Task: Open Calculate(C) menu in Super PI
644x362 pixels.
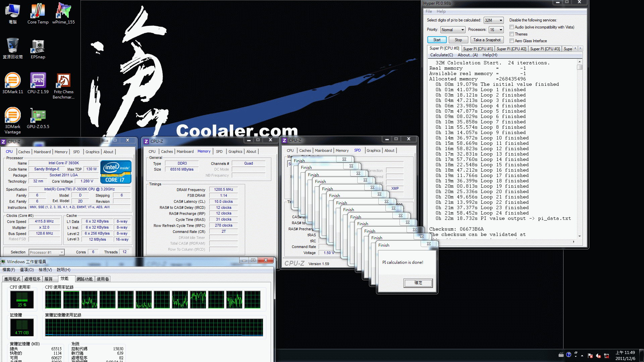Action: click(441, 55)
